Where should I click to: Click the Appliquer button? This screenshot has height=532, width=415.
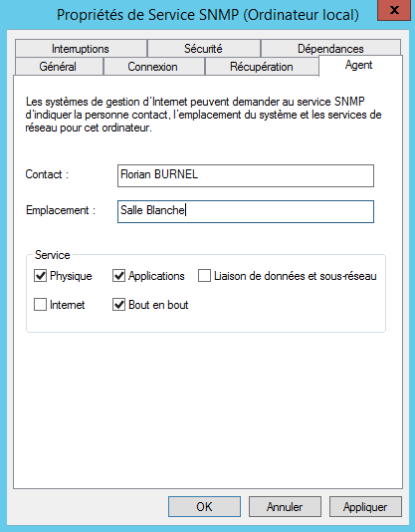point(365,507)
